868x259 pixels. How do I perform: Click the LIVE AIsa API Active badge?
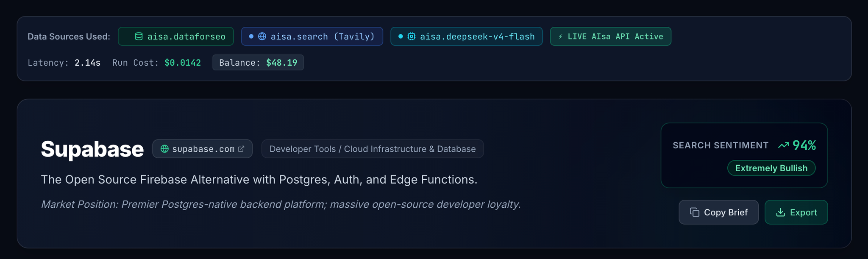coord(610,36)
